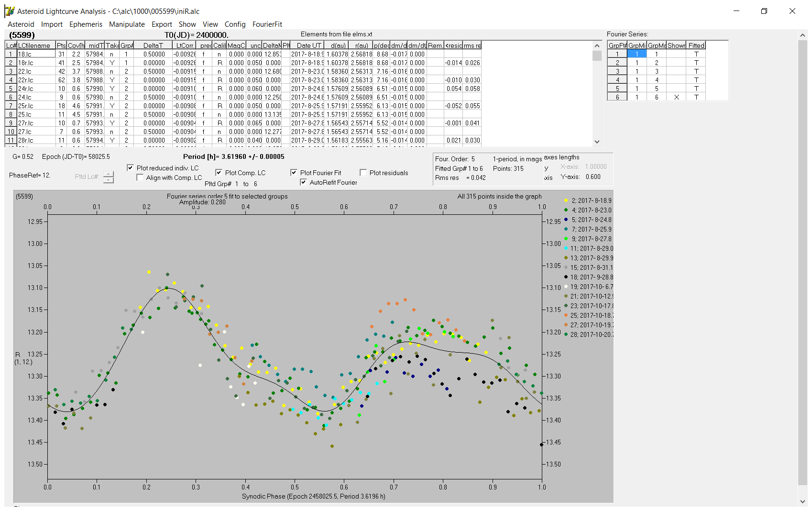Image resolution: width=812 pixels, height=511 pixels.
Task: Click the Synodic Phase axis caption
Action: pyautogui.click(x=314, y=496)
